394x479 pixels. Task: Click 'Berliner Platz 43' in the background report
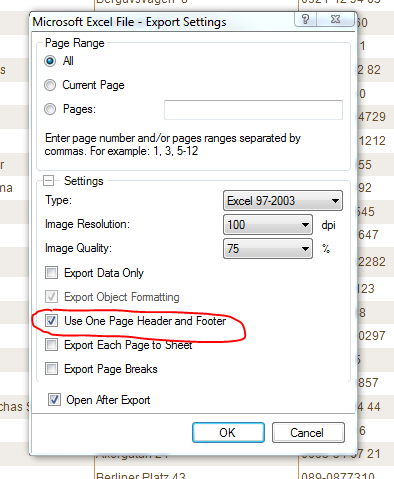point(140,476)
